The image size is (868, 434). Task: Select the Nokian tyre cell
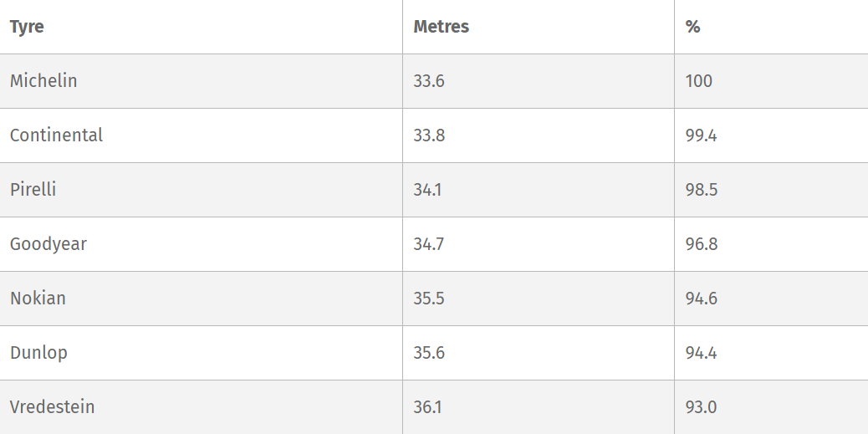(x=38, y=299)
